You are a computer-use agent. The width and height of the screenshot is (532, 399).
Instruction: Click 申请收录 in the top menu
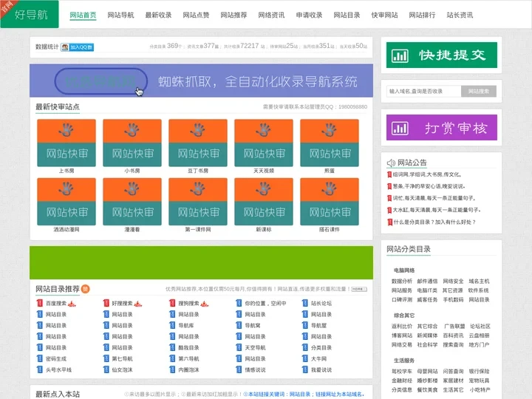pyautogui.click(x=309, y=15)
